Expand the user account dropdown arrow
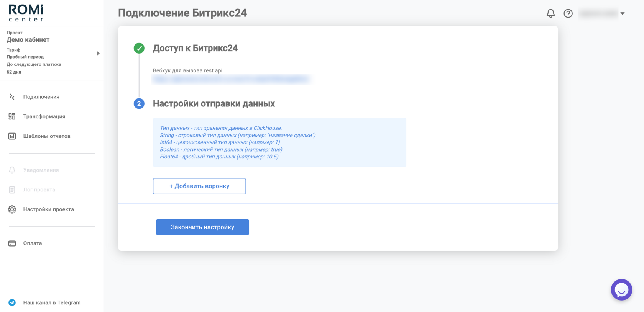 pyautogui.click(x=623, y=13)
